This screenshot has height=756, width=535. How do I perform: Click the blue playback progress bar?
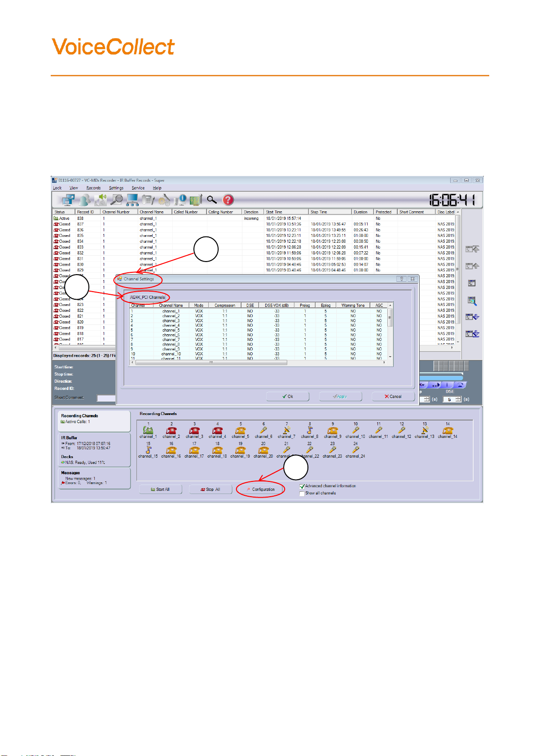point(441,377)
